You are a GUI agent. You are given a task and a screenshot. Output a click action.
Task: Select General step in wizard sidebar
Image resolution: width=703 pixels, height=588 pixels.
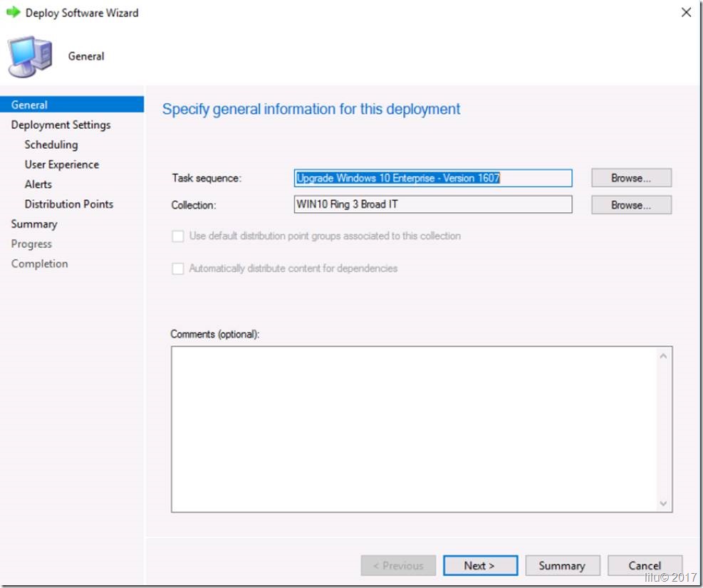click(x=72, y=105)
